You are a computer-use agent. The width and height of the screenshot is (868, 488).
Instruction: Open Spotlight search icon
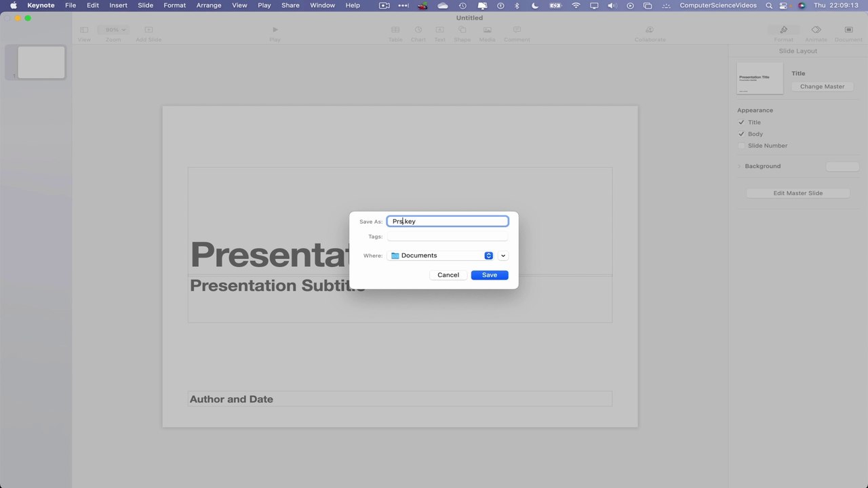(x=769, y=5)
